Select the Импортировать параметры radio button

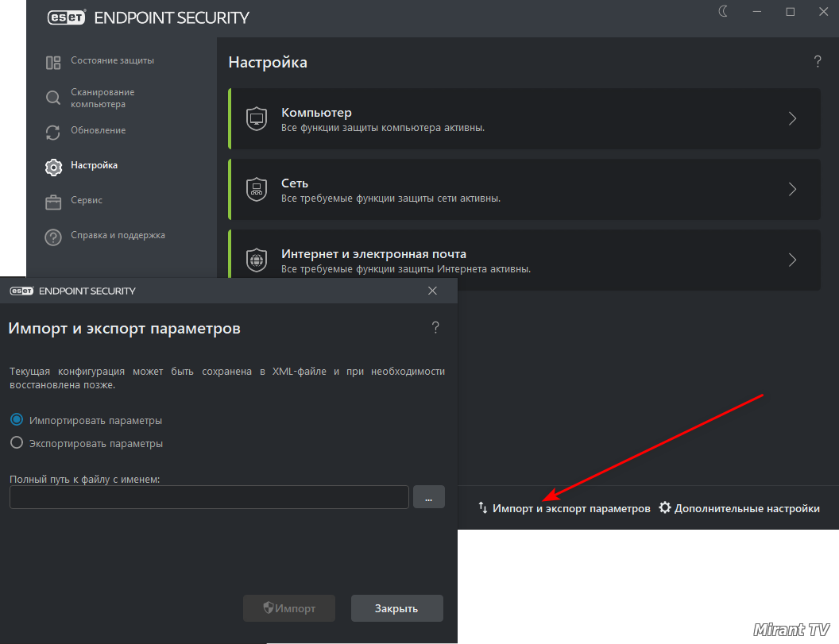17,420
